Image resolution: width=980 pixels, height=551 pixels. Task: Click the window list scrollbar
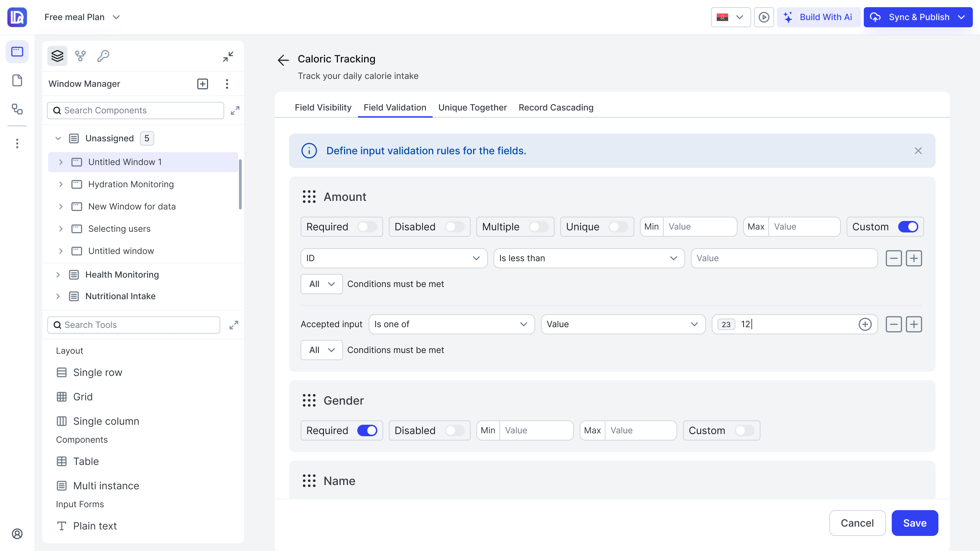pyautogui.click(x=240, y=184)
